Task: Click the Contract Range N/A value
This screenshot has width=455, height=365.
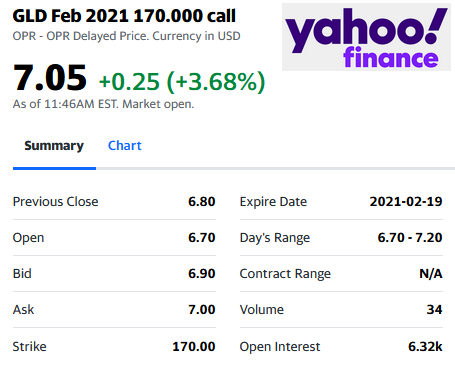Action: (x=431, y=274)
